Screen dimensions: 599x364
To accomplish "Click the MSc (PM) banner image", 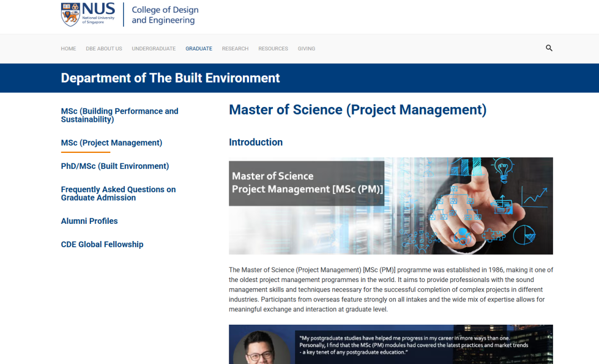I will point(390,206).
